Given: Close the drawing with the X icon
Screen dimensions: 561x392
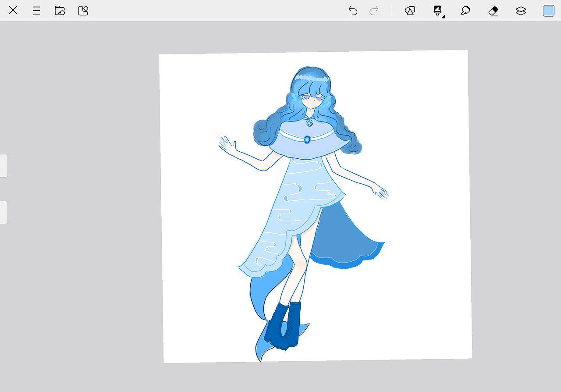Looking at the screenshot, I should click(13, 11).
